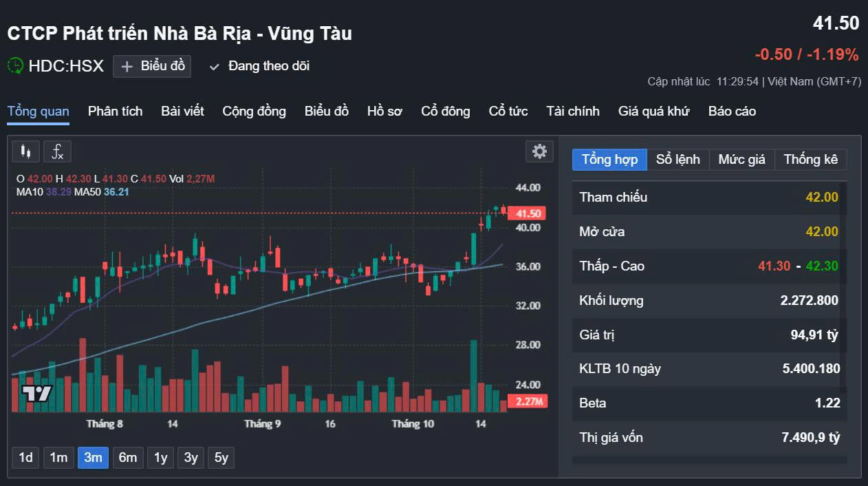Click the 2.27M volume label on the chart

point(528,401)
